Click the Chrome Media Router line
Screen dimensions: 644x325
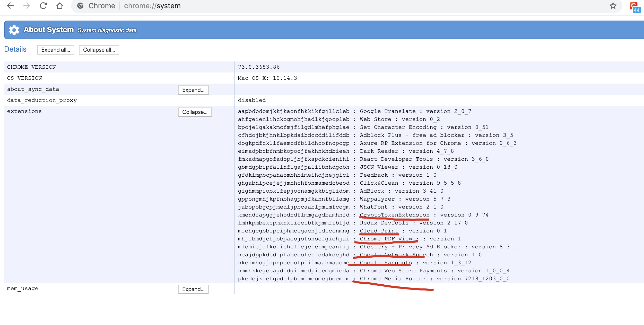point(374,279)
